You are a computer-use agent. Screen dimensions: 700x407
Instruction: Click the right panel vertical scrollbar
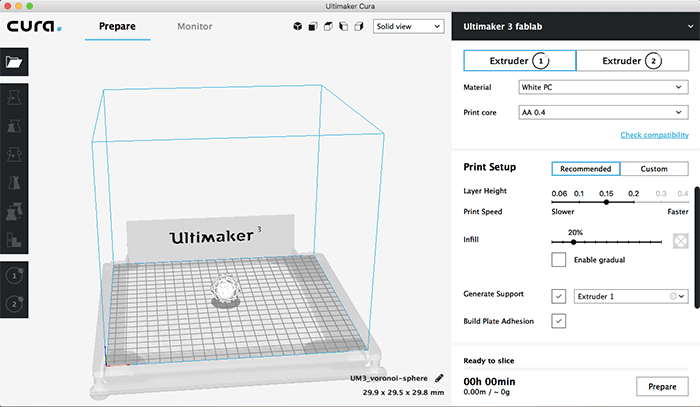click(x=697, y=247)
